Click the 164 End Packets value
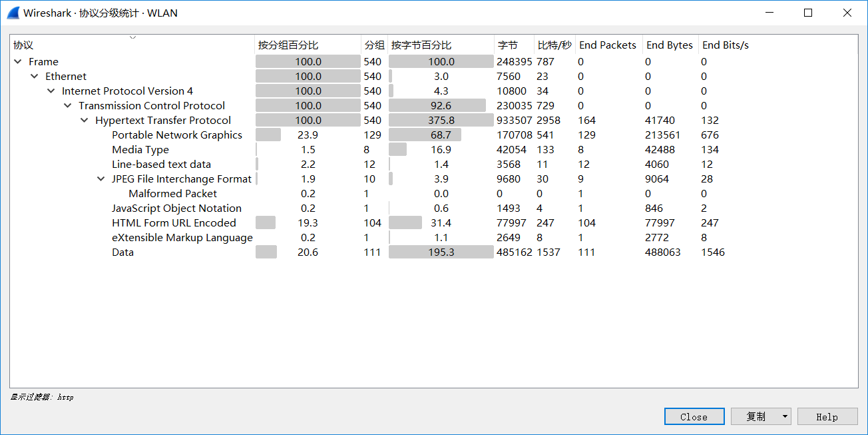Image resolution: width=868 pixels, height=435 pixels. click(x=587, y=120)
